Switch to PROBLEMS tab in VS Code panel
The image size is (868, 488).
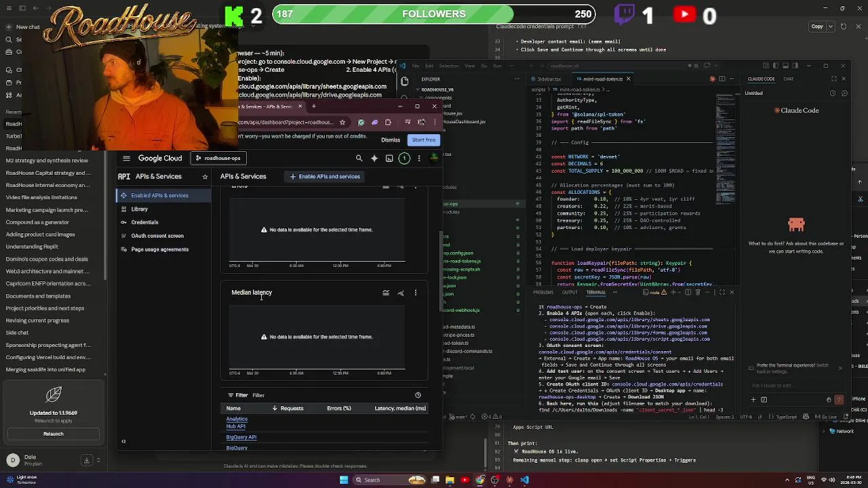543,292
